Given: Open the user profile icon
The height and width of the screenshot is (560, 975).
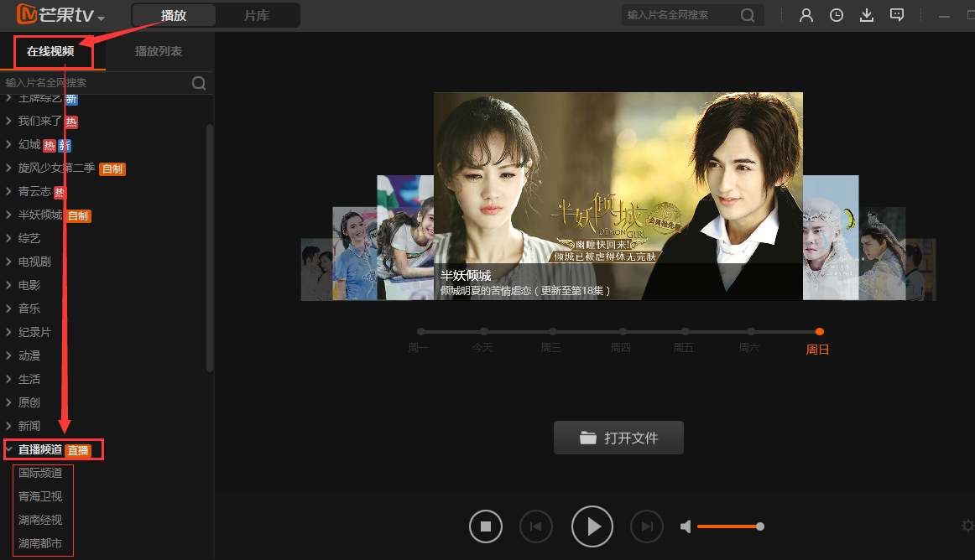Looking at the screenshot, I should coord(806,14).
